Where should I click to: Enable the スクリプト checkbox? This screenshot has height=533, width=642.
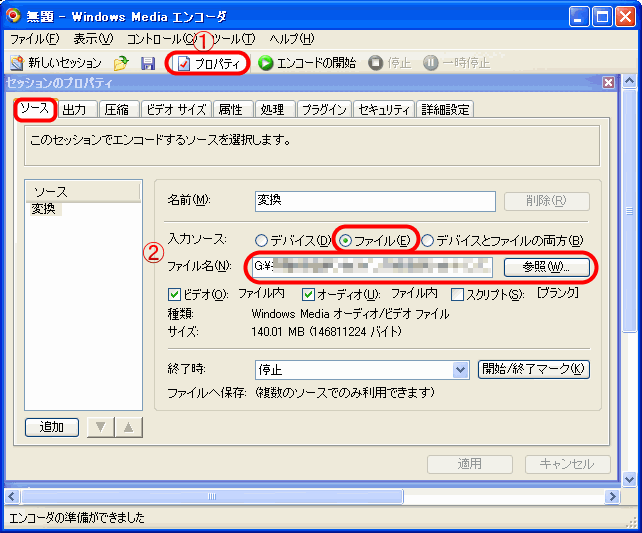point(457,294)
